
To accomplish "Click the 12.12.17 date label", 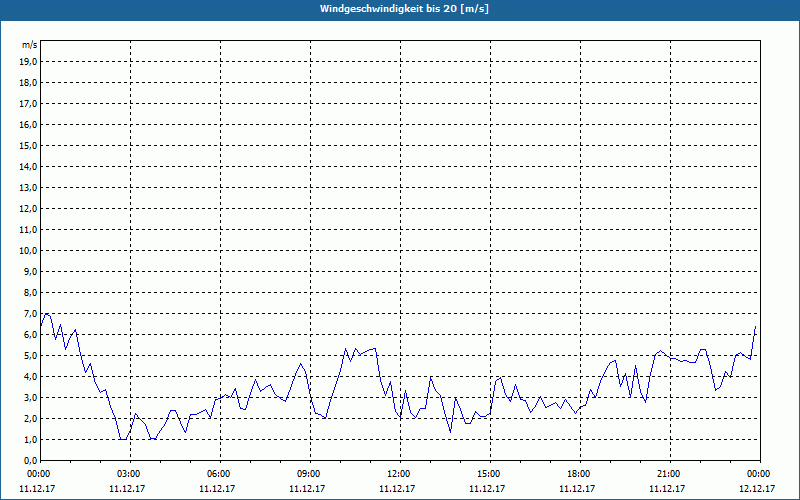I will point(757,488).
